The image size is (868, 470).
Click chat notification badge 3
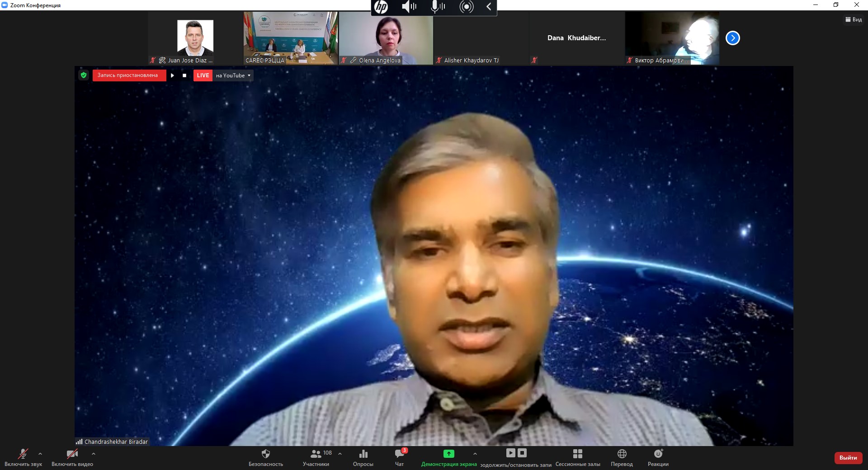405,450
